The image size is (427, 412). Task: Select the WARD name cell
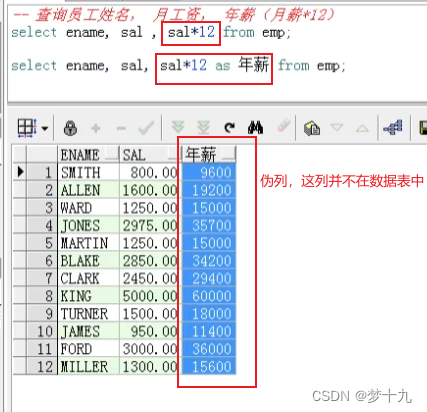tap(88, 208)
